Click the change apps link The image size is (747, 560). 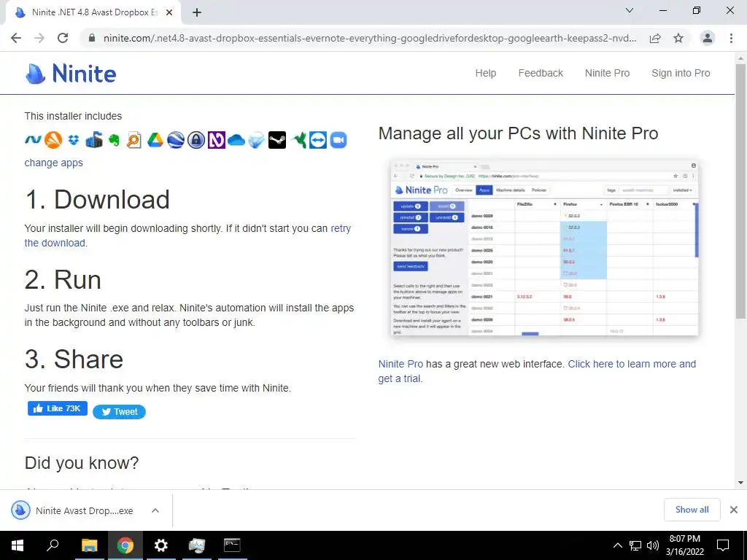click(x=53, y=163)
